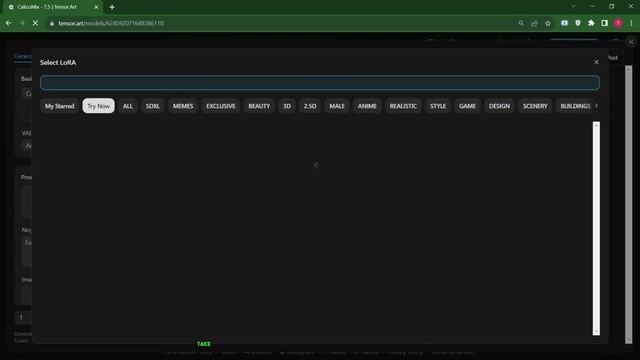Choose the 3D category
The width and height of the screenshot is (640, 360).
tap(287, 106)
